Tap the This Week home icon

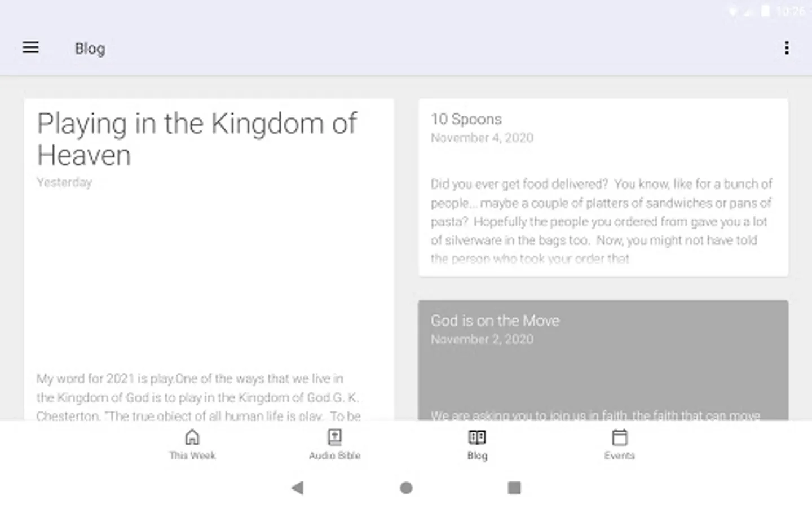click(x=192, y=437)
